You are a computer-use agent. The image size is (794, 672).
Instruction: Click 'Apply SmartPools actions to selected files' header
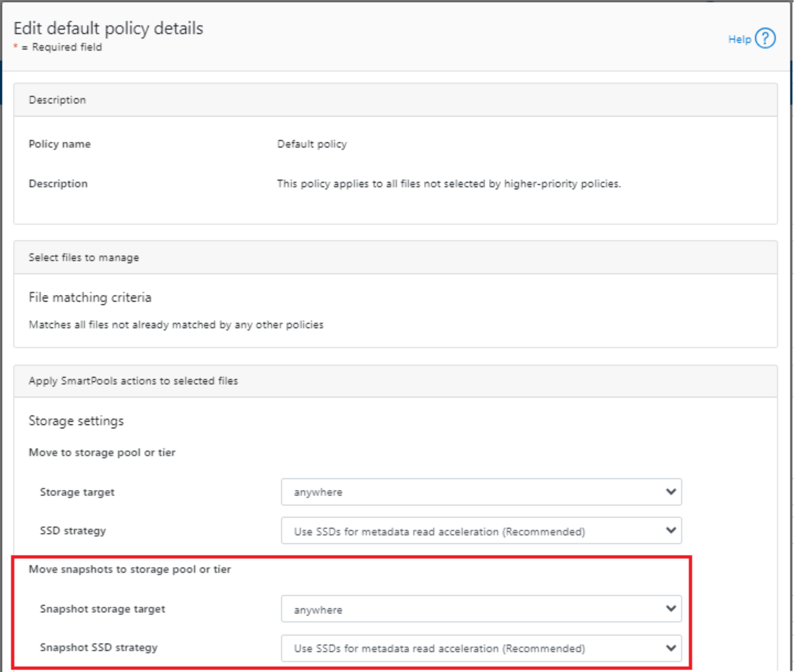[x=395, y=381]
